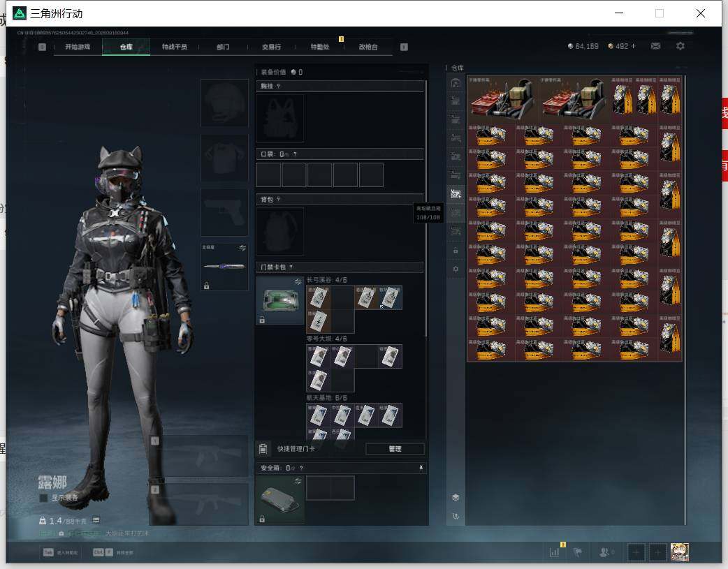Select the empty helmet equipment slot
Screen dimensions: 728x569
tap(224, 103)
